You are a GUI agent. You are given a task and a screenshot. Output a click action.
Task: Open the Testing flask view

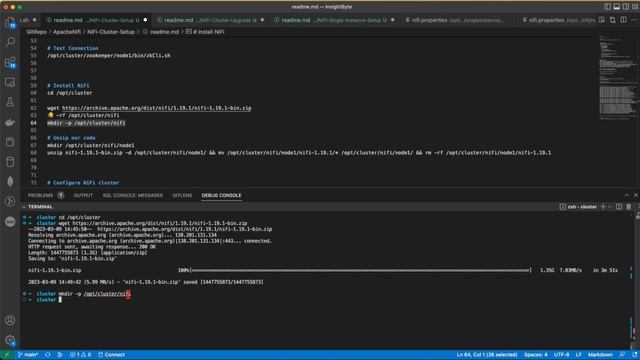[10, 102]
